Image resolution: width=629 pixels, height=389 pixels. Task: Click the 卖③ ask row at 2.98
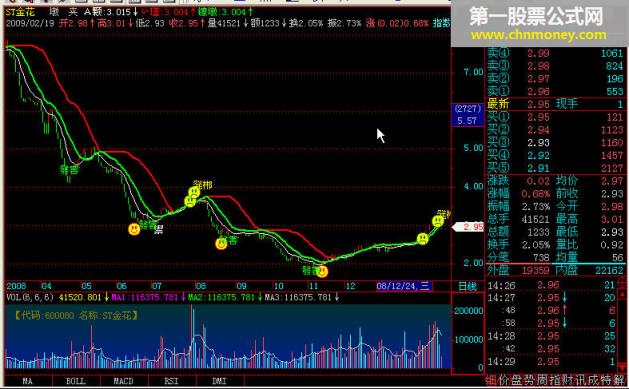pos(556,66)
